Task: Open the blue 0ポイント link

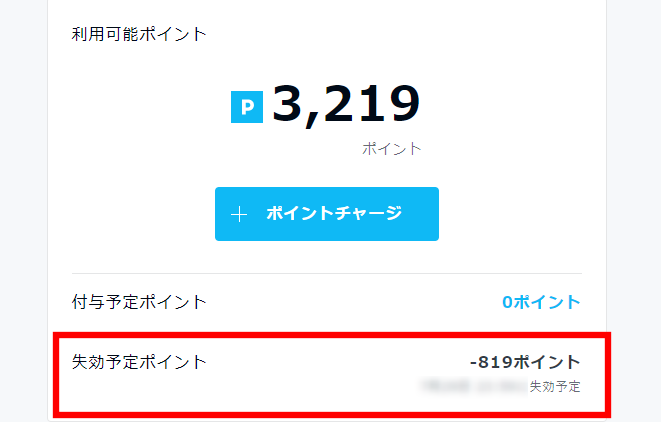Action: pos(540,301)
